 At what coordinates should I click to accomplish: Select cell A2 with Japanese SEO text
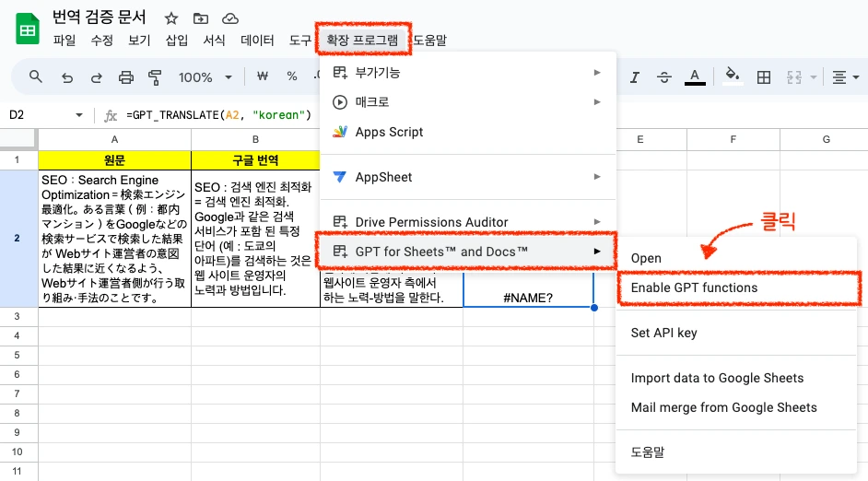(114, 238)
